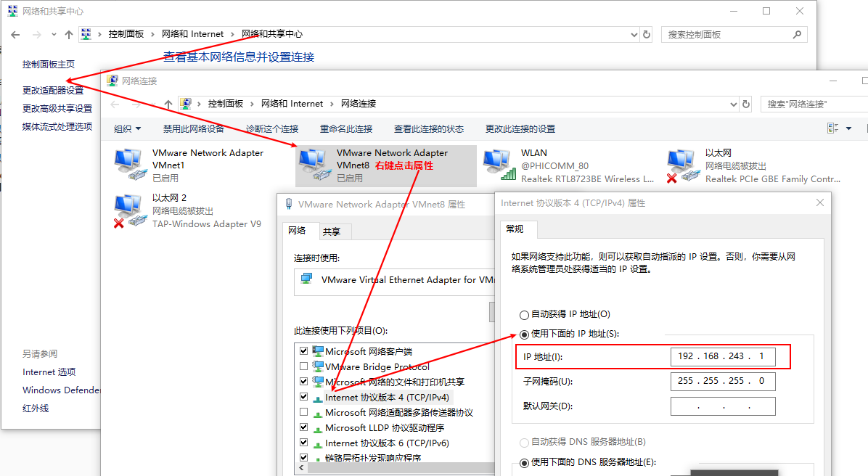Open recent locations chevron in 网络和共享中心
Viewport: 868px width, 476px height.
(x=54, y=34)
